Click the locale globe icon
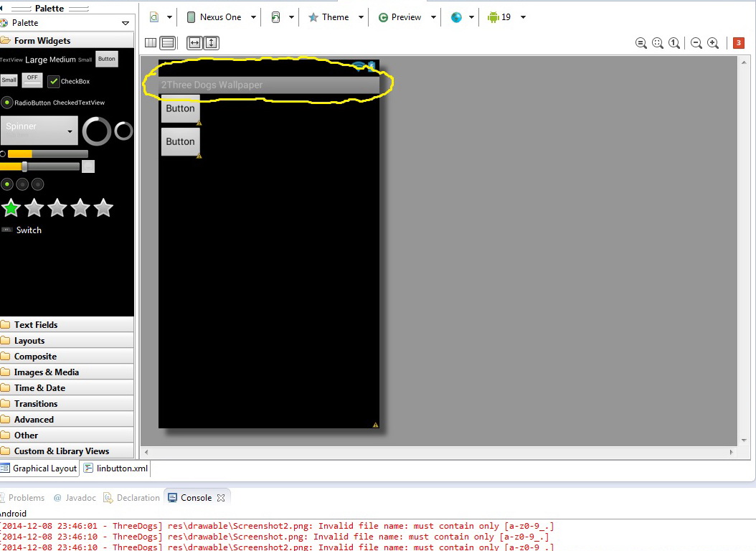 (x=456, y=17)
